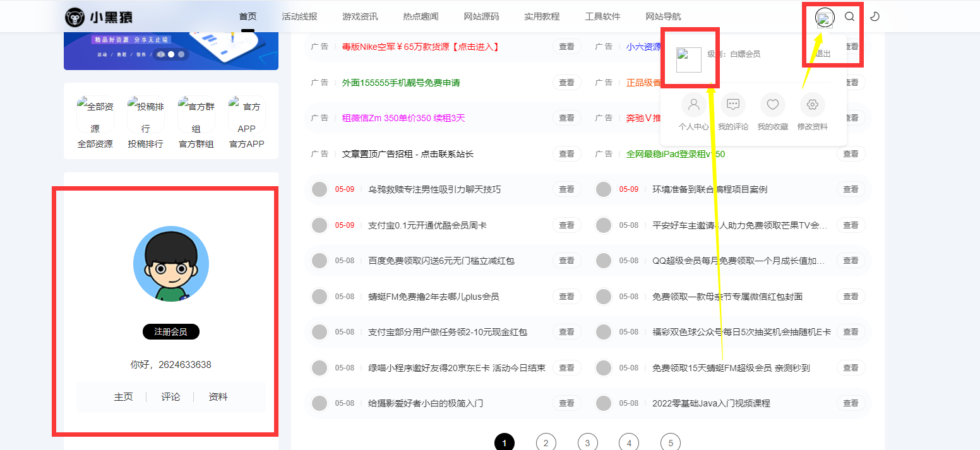Open 个人中心 person icon in dropdown
Viewport: 980px width, 450px height.
pyautogui.click(x=693, y=104)
